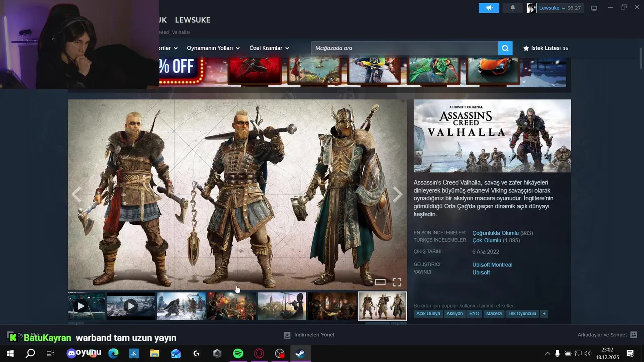
Task: Open the taskbar clock showing 23:02
Action: point(607,354)
